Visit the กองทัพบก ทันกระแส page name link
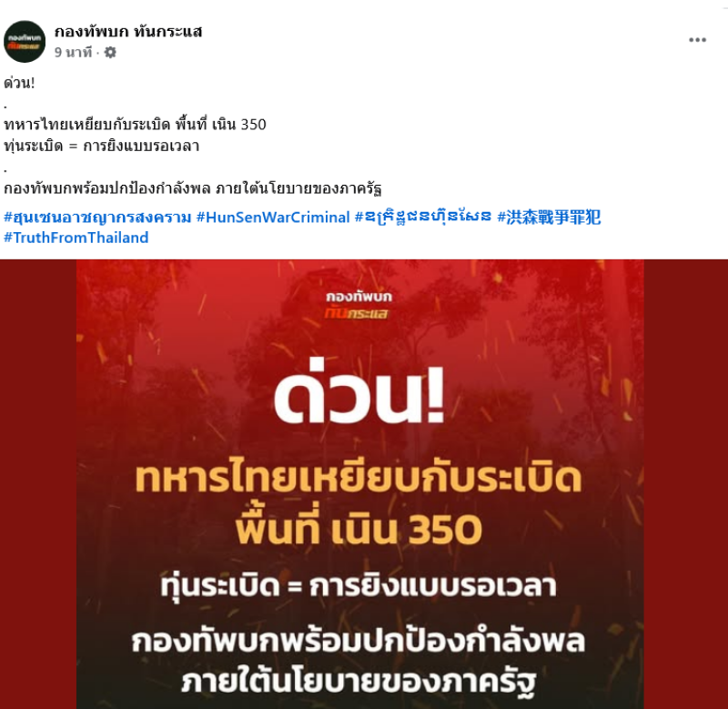The height and width of the screenshot is (709, 728). tap(128, 32)
